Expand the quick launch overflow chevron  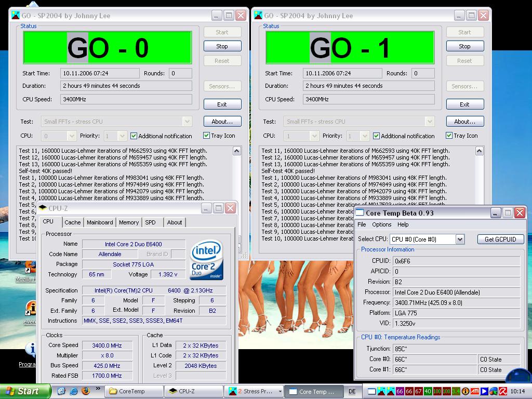point(98,389)
